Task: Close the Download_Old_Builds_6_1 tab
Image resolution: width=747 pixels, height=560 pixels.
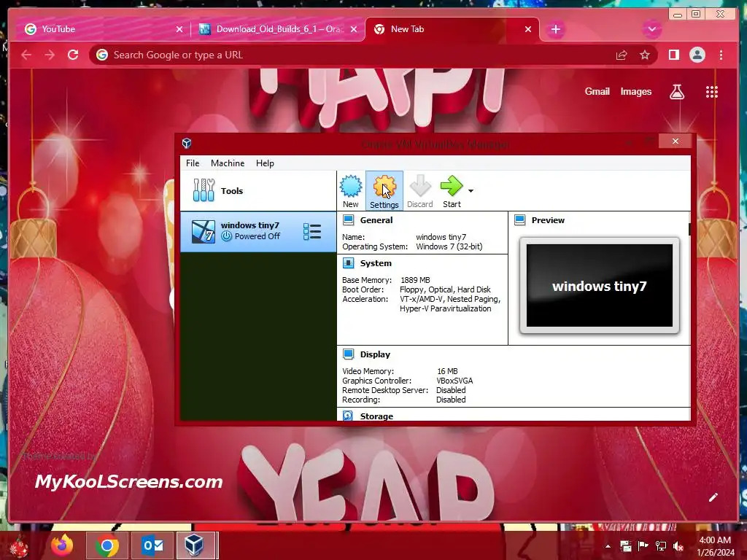Action: tap(354, 29)
